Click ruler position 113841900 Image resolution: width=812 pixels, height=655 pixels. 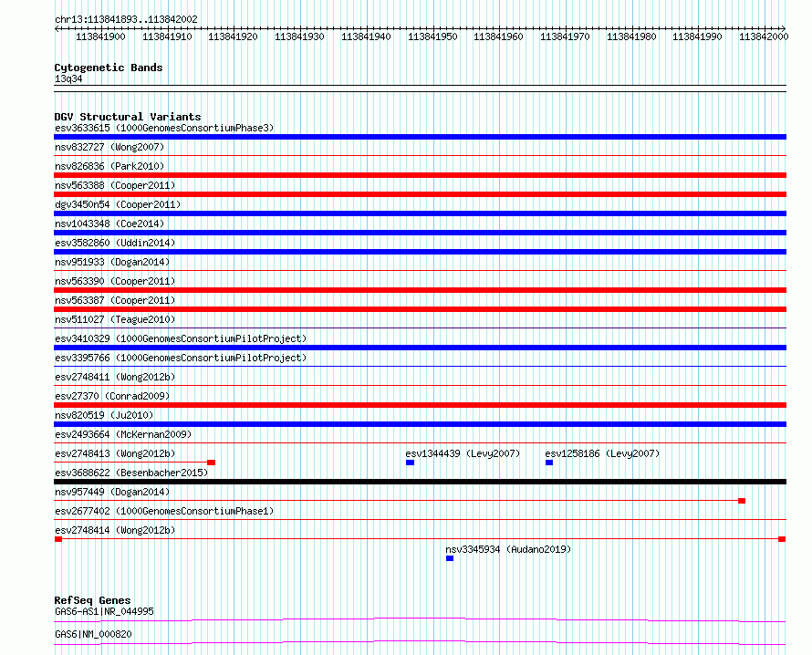[x=100, y=36]
